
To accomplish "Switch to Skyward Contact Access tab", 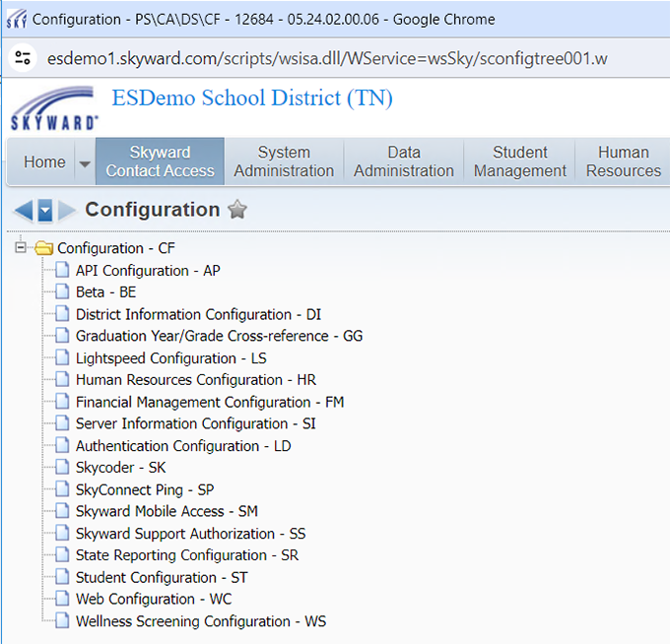I will tap(160, 161).
